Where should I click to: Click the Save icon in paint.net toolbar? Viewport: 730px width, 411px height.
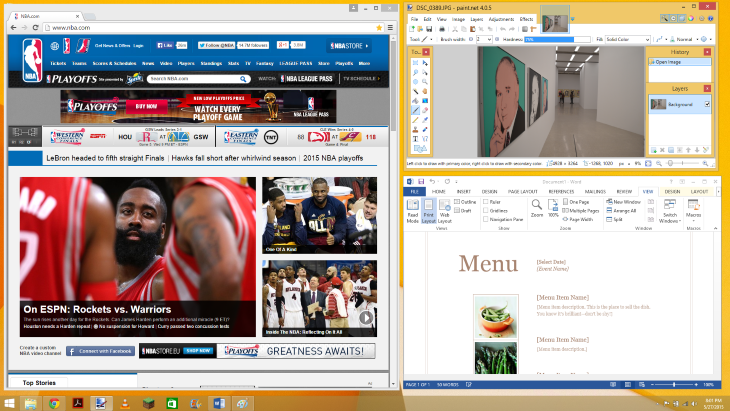[429, 29]
